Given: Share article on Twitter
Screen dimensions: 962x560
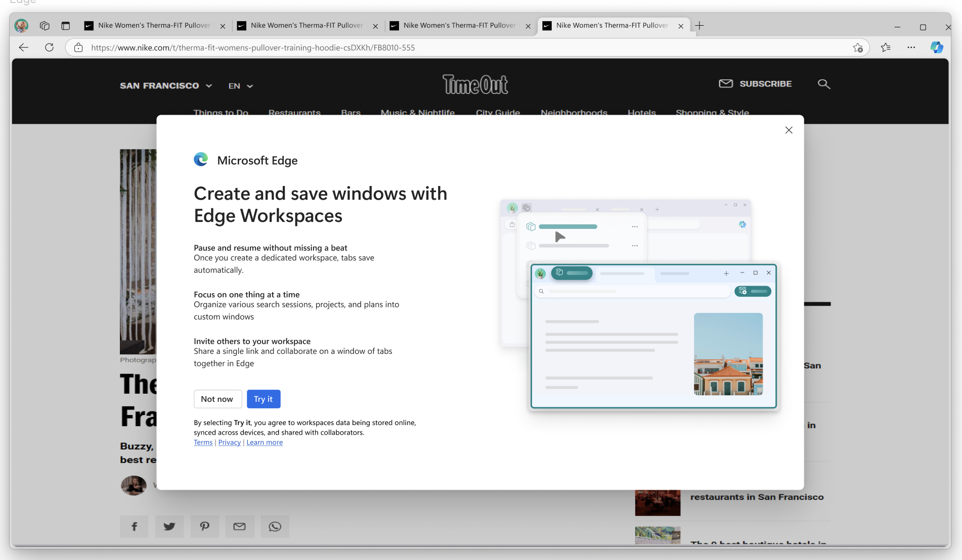Looking at the screenshot, I should 169,527.
